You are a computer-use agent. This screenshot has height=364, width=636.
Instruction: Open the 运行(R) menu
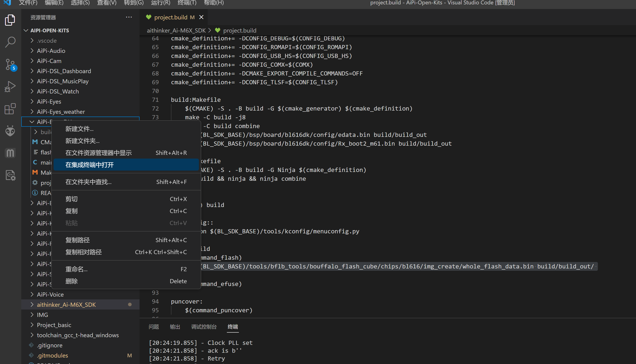point(160,3)
